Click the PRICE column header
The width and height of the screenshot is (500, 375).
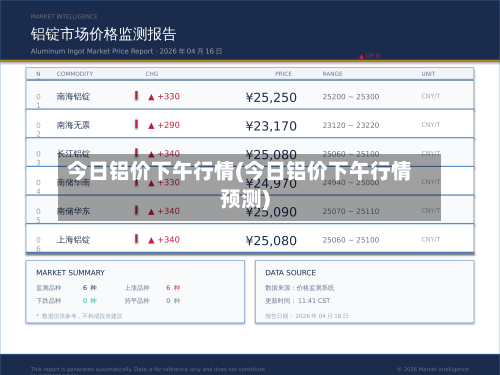tap(283, 74)
